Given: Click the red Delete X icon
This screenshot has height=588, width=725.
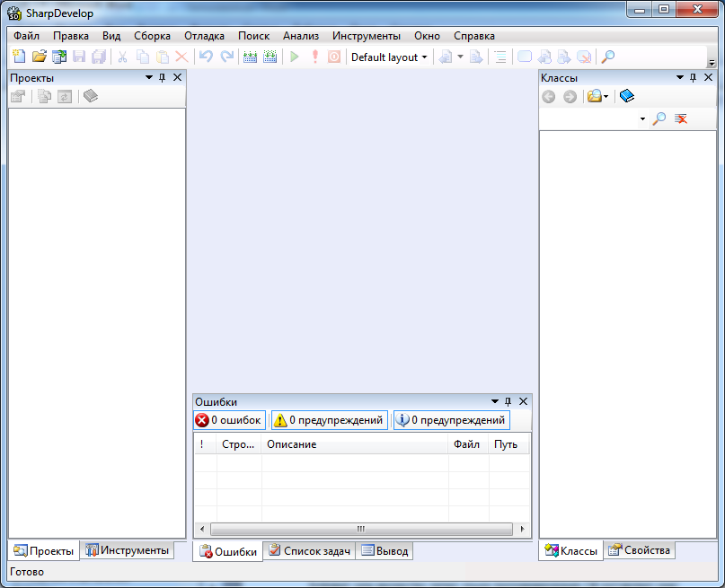Looking at the screenshot, I should (x=181, y=57).
